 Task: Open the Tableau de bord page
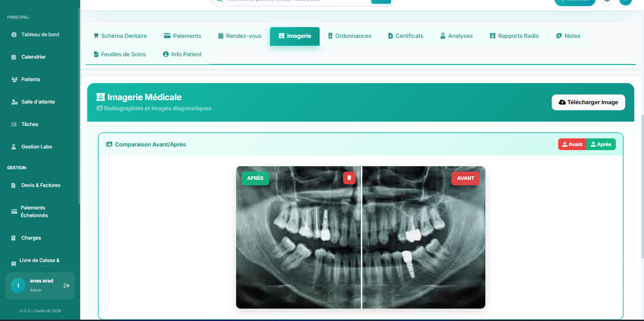(40, 35)
